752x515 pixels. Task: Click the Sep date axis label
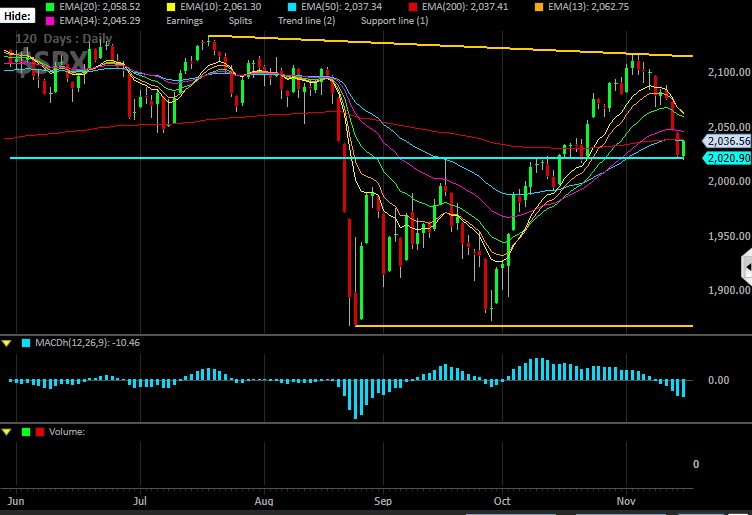[x=383, y=501]
